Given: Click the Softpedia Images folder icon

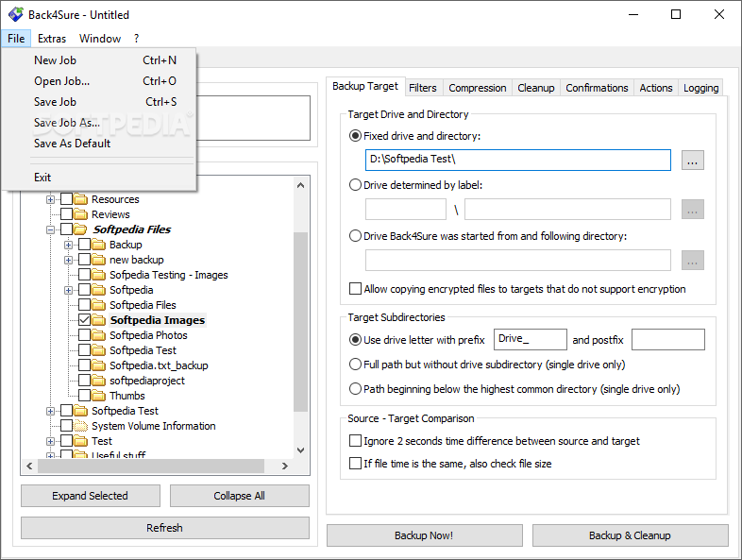Looking at the screenshot, I should coord(99,320).
